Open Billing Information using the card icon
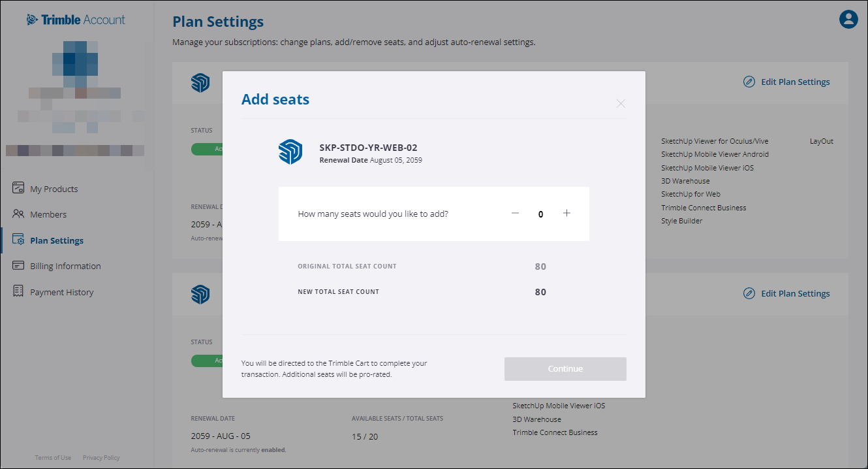Viewport: 868px width, 469px height. (18, 266)
